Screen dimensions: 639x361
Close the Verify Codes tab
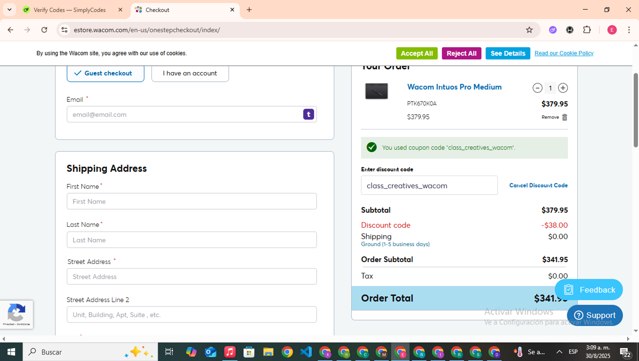click(120, 10)
